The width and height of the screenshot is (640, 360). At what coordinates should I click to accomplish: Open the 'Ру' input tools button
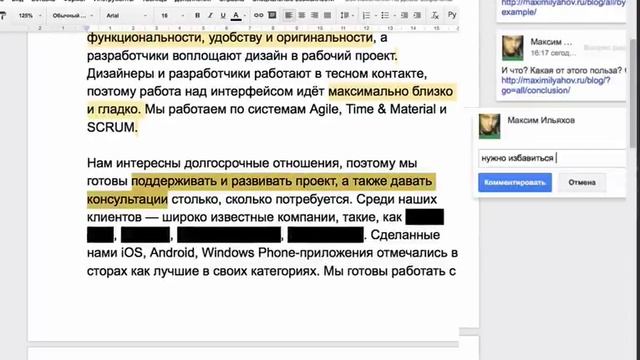click(452, 15)
